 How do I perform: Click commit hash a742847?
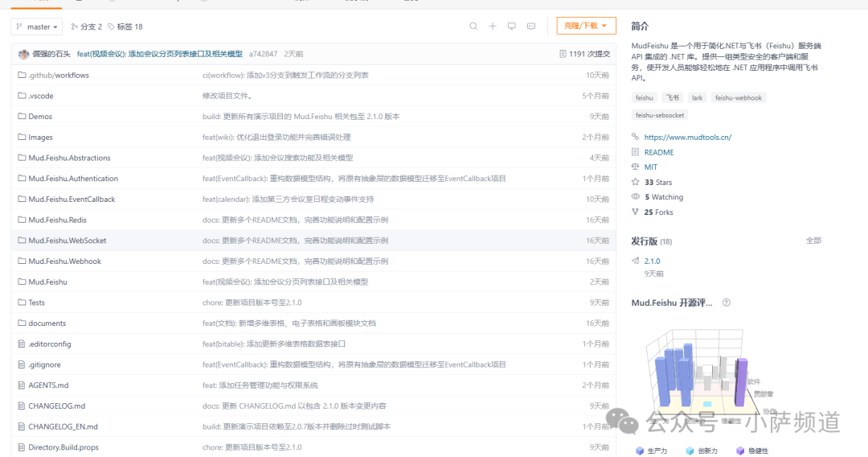[x=263, y=54]
